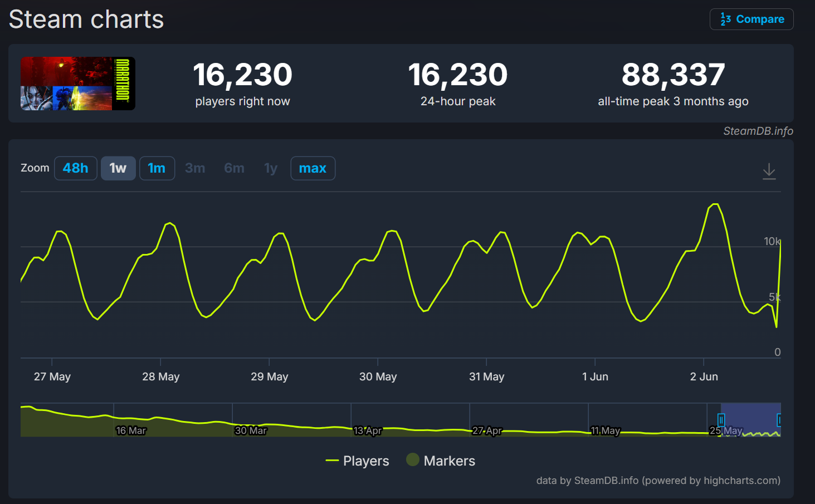
Task: Click the 27 Apr navigator label
Action: pos(487,430)
